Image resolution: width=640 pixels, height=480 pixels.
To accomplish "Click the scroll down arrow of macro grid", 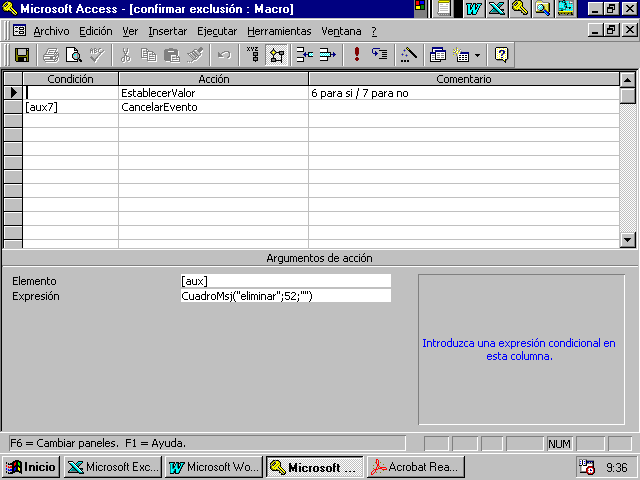I will coord(627,240).
